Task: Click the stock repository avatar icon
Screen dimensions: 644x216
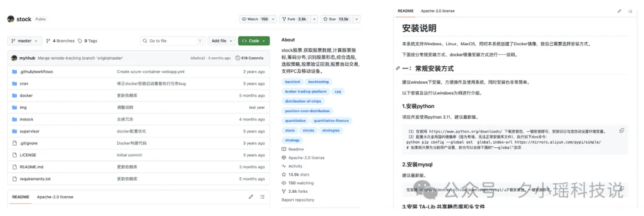Action: click(11, 19)
